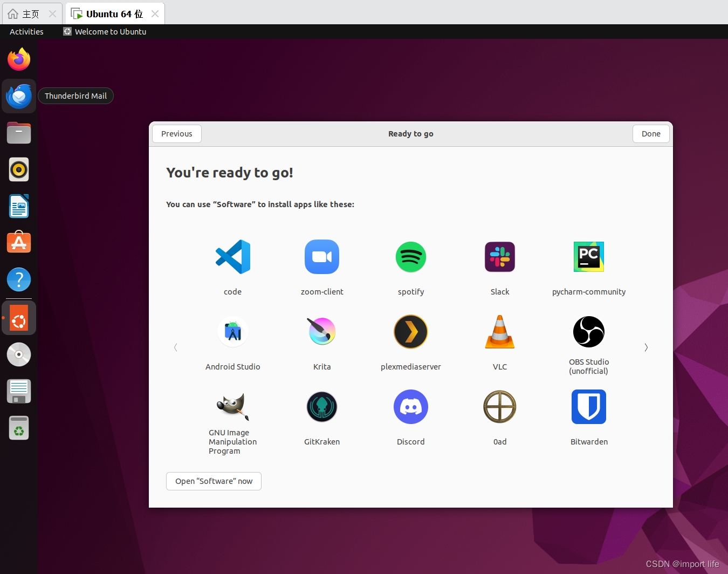Go back with the Previous button

[x=177, y=134]
